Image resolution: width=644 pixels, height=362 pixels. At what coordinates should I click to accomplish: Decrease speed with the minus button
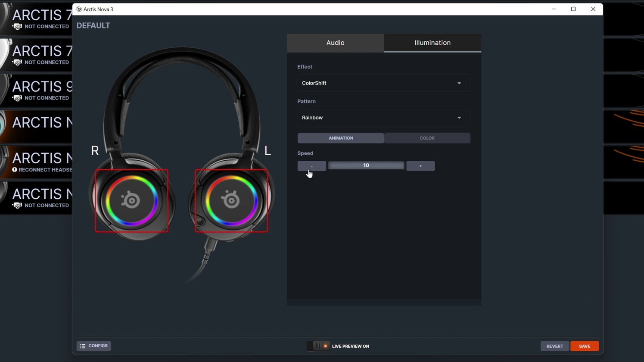[x=311, y=166]
